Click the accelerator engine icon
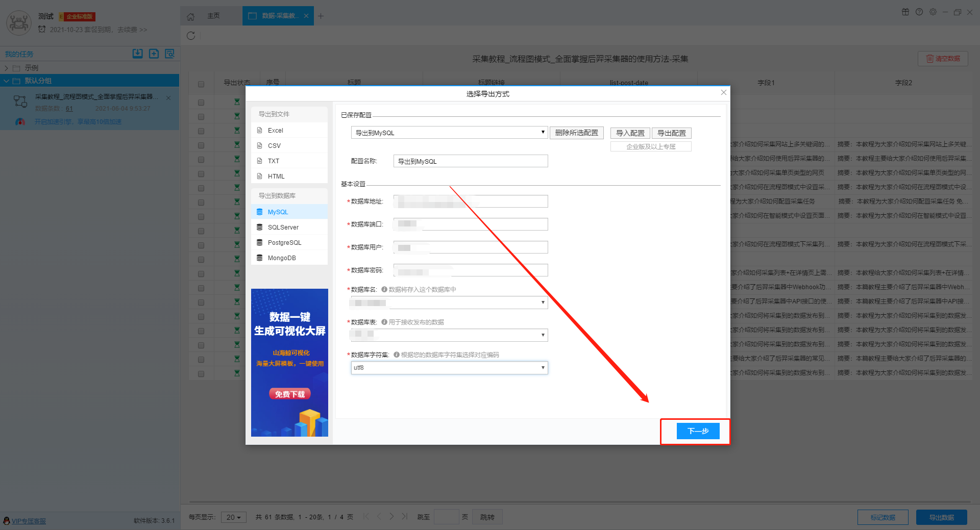The image size is (980, 530). point(20,122)
